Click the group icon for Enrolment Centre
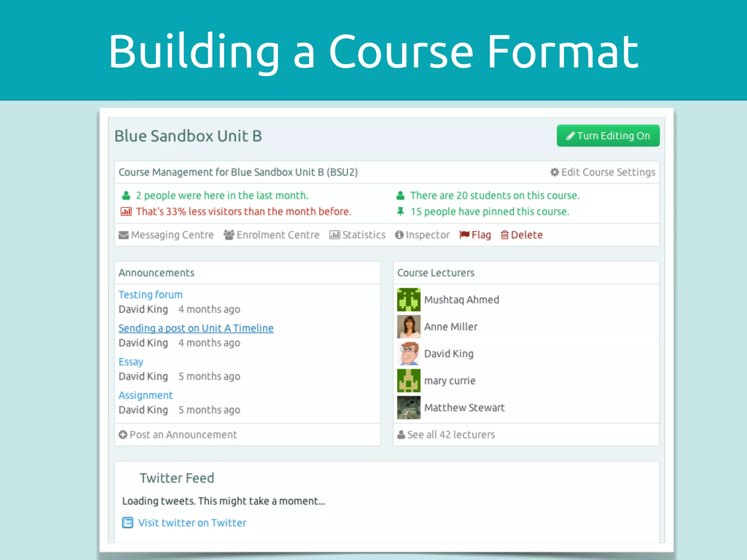Image resolution: width=747 pixels, height=560 pixels. tap(229, 235)
